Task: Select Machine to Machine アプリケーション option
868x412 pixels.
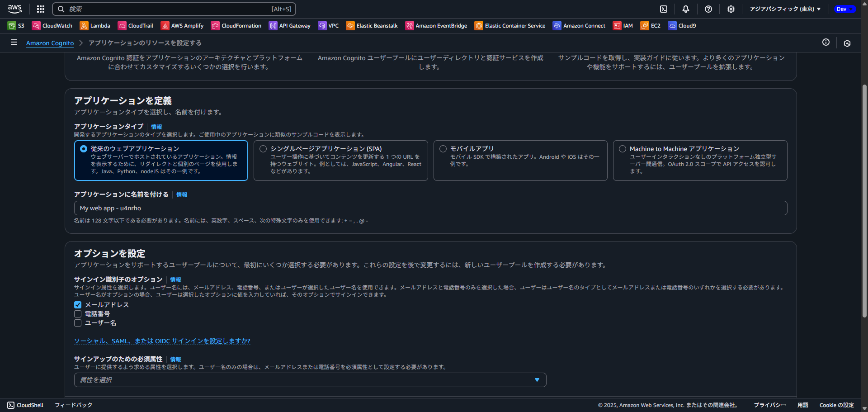Action: click(x=623, y=149)
